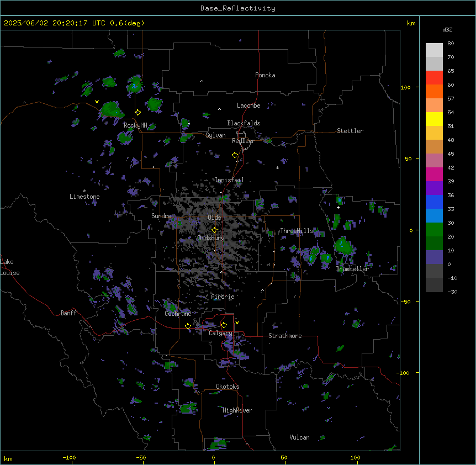Click the RedDeer city label
The height and width of the screenshot is (465, 476).
(x=243, y=141)
